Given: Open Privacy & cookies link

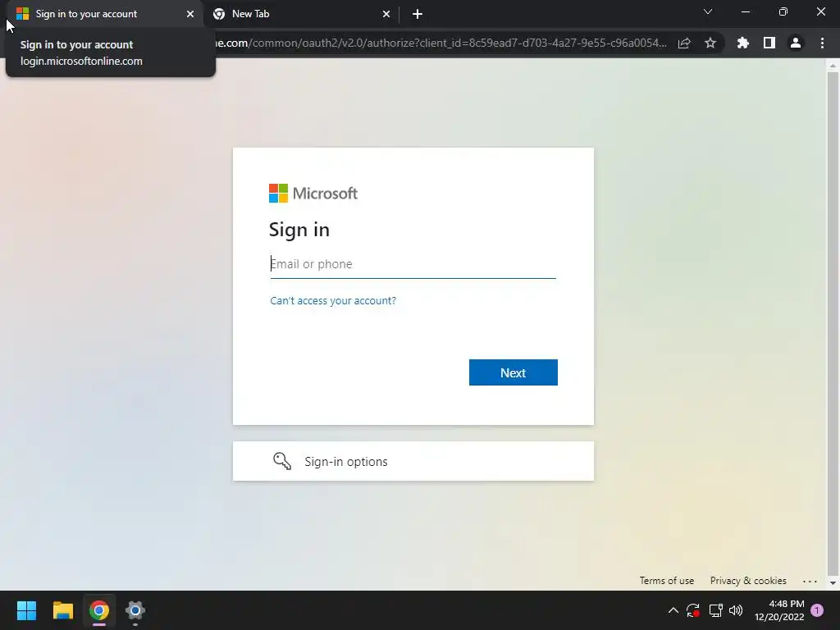Looking at the screenshot, I should pyautogui.click(x=748, y=581).
